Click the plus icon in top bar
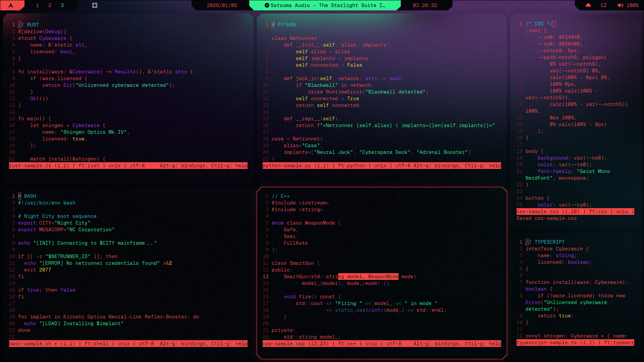 [95, 5]
